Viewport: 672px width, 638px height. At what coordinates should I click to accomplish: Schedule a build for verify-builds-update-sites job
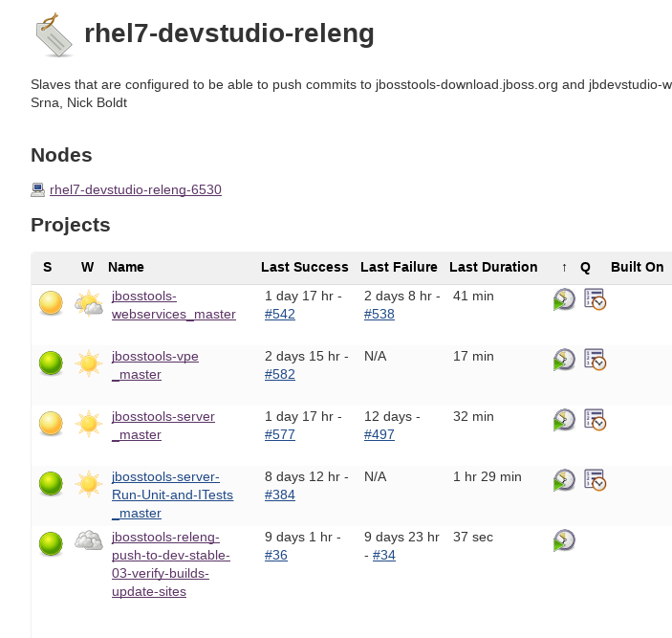564,540
